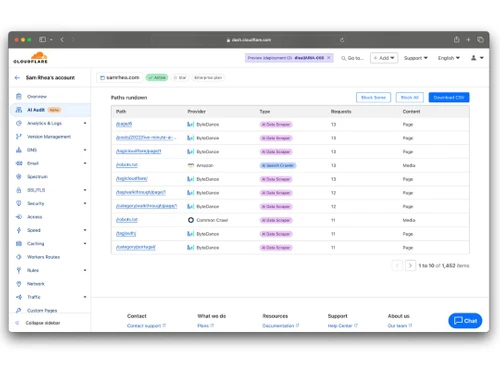The width and height of the screenshot is (500, 375).
Task: Expand the Security submenu arrow
Action: pos(85,203)
